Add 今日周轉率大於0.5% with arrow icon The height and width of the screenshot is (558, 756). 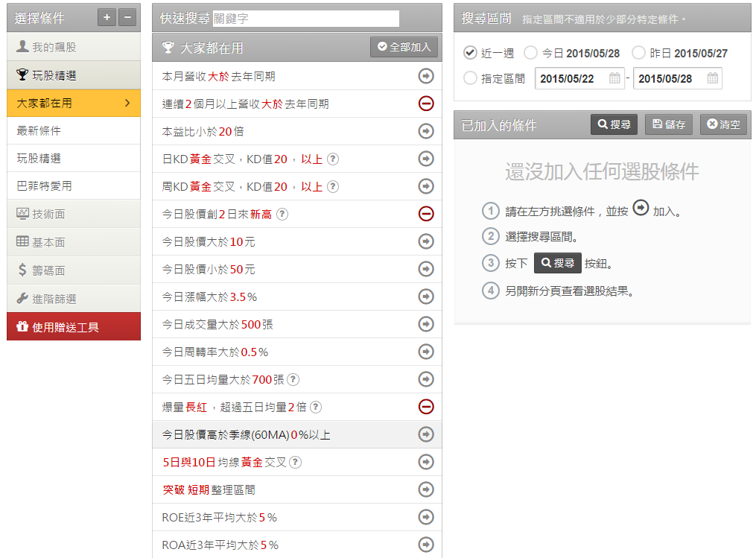426,352
